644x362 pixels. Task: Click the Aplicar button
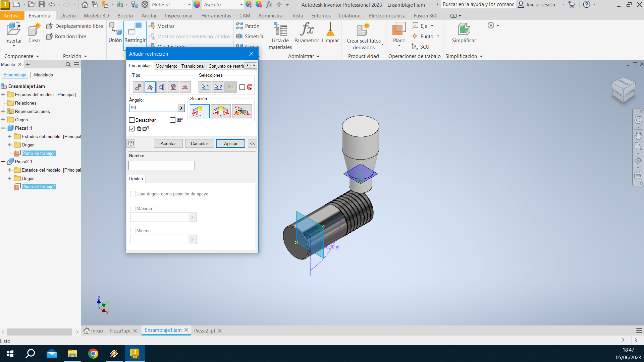tap(230, 143)
